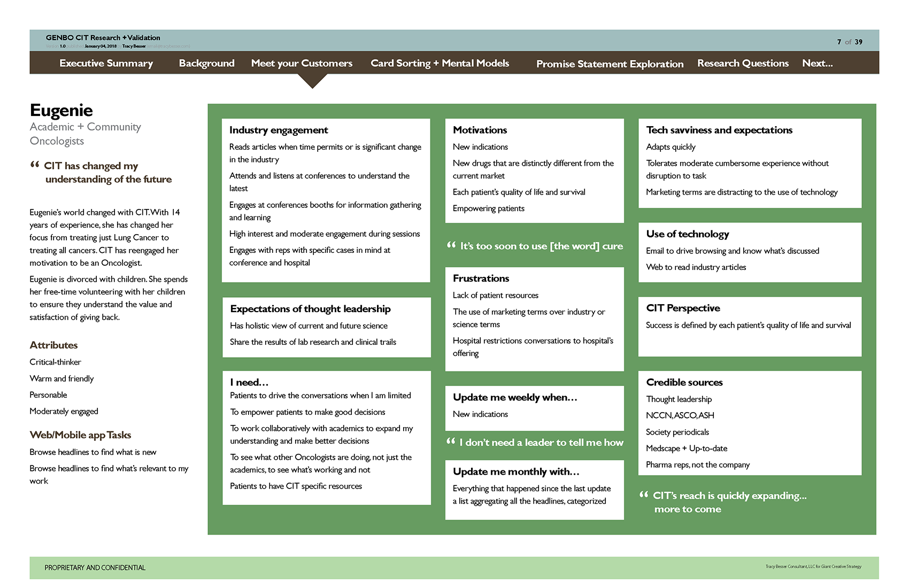The height and width of the screenshot is (588, 909).
Task: Click 'Adapts quickly' line
Action: point(671,147)
